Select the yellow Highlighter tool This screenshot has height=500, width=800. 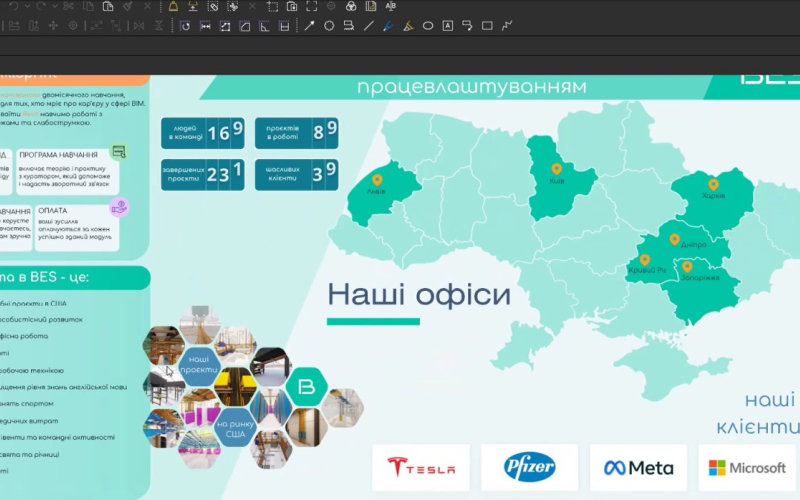408,26
